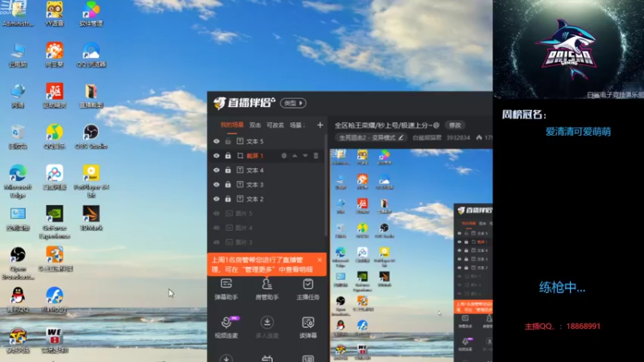Move 截屏 1 layer up

[295, 155]
